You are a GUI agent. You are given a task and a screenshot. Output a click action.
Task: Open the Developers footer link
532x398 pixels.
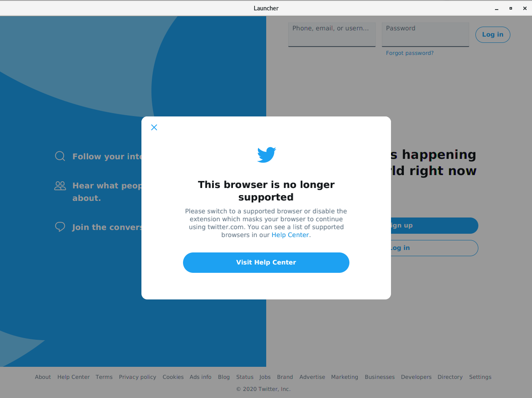pos(416,377)
